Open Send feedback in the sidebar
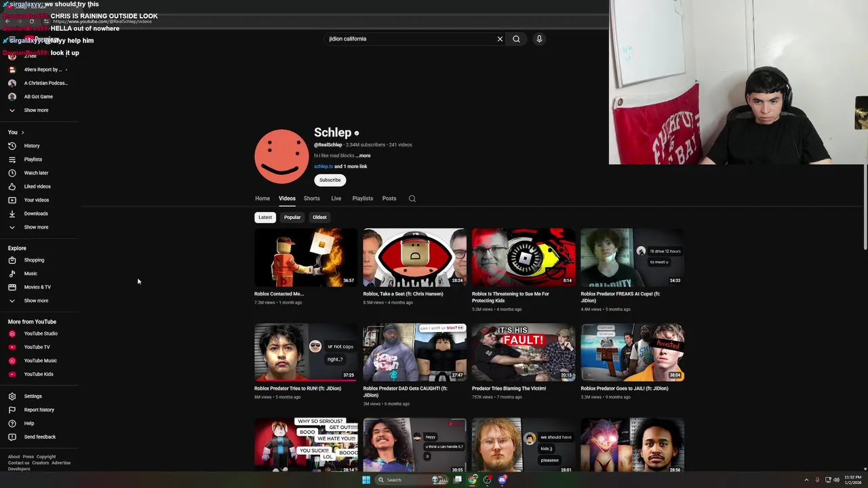 coord(39,436)
